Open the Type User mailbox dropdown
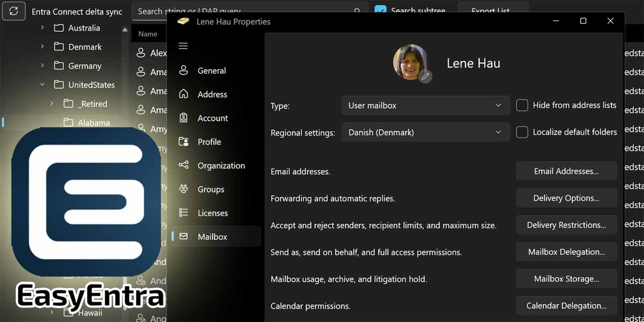This screenshot has width=644, height=322. 426,106
